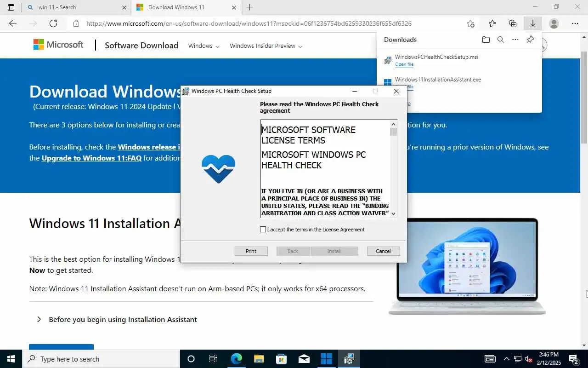Close the win 11 - Search tab
Screen dimensions: 588x368
point(124,7)
